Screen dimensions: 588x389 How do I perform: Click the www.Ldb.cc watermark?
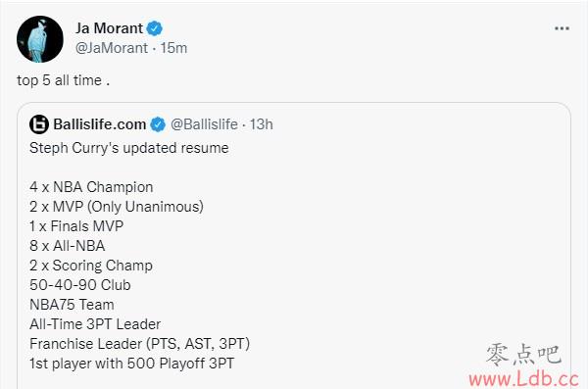524,379
